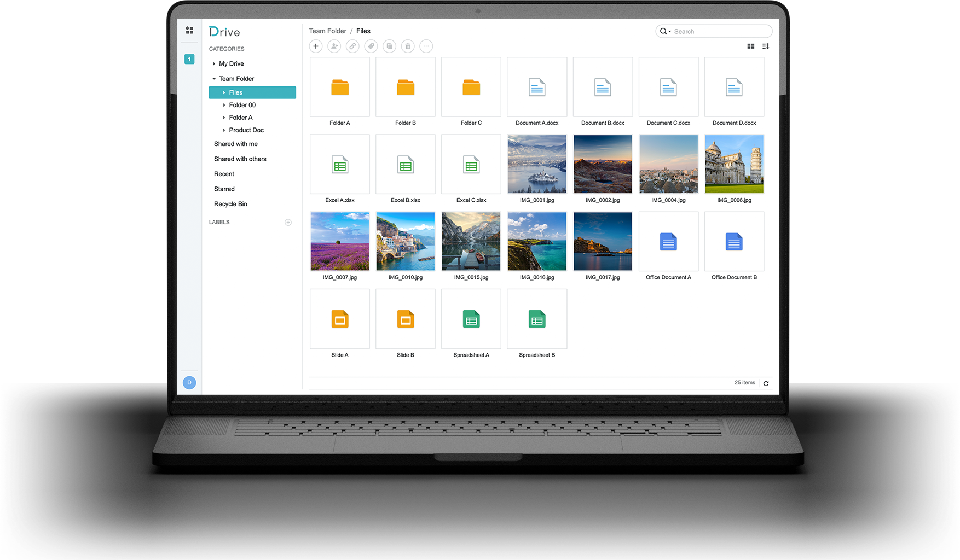
Task: Switch to grid view layout
Action: [750, 46]
